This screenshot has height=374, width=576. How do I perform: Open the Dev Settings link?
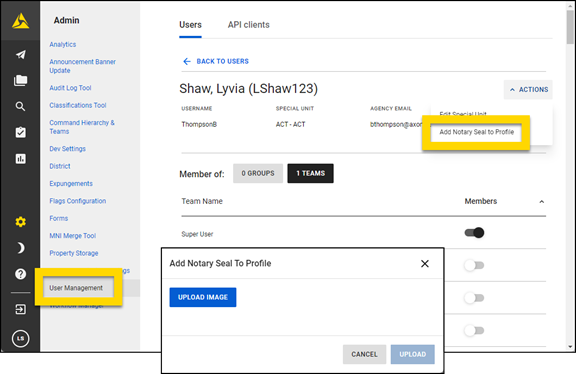[x=68, y=149]
